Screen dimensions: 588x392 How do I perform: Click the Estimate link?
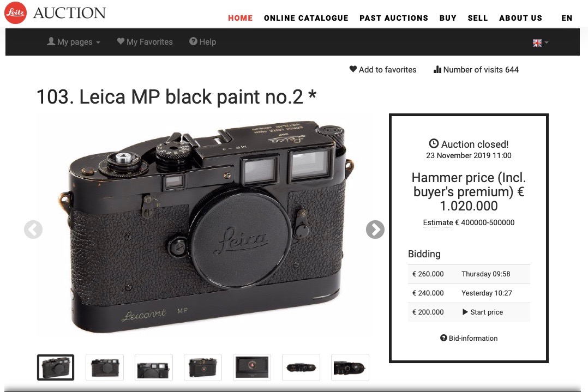(x=438, y=222)
